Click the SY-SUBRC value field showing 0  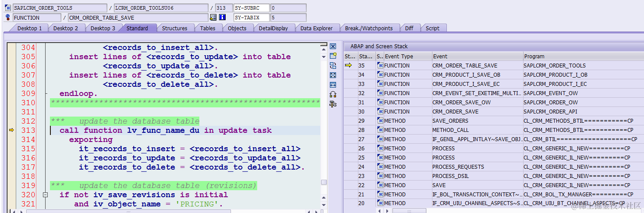(288, 8)
